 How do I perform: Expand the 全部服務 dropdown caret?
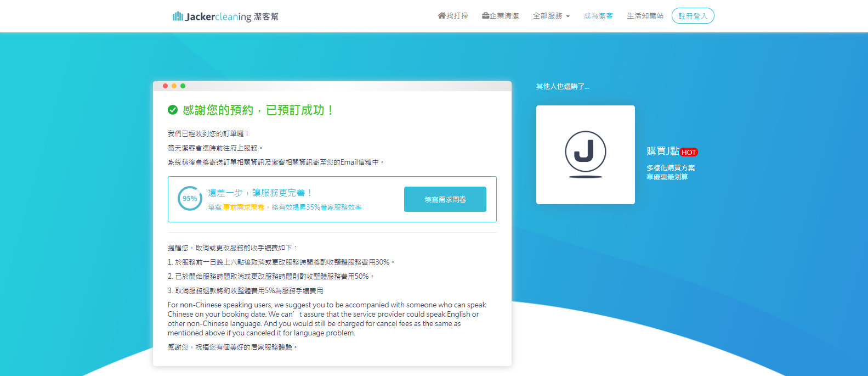coord(568,16)
